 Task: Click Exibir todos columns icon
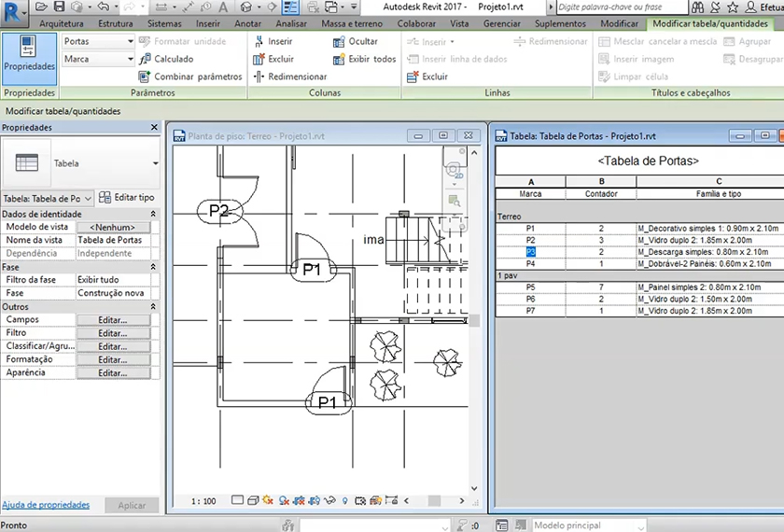click(339, 59)
